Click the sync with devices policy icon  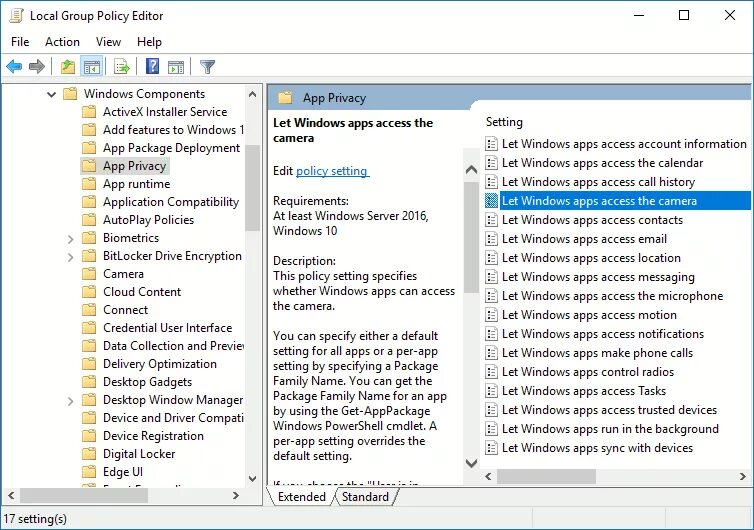click(x=491, y=448)
